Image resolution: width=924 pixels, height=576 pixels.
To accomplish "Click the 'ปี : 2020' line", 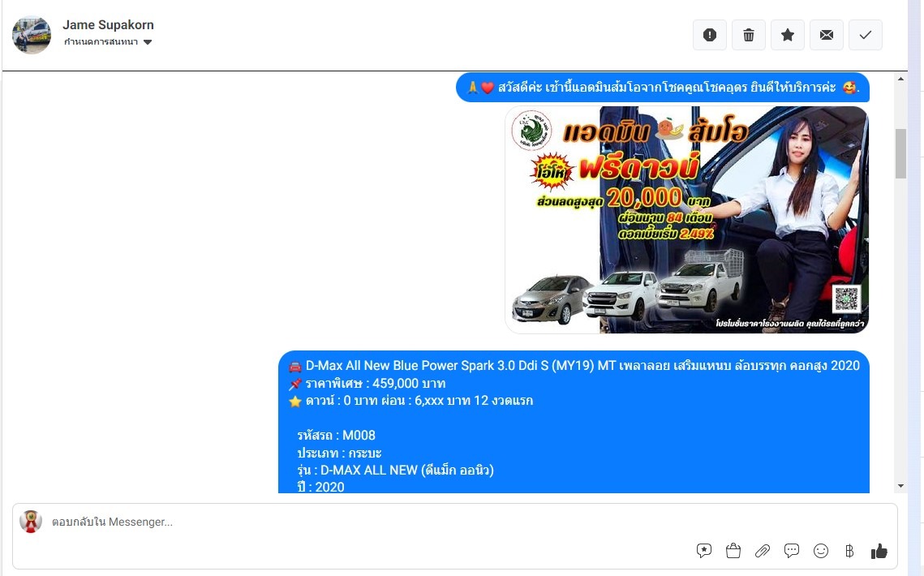I will 320,487.
